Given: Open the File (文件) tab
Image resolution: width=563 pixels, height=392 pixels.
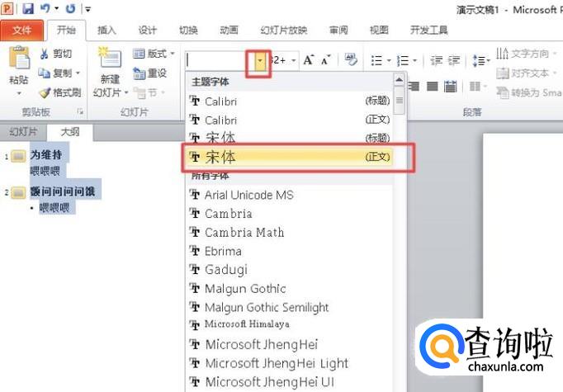Looking at the screenshot, I should pyautogui.click(x=22, y=31).
